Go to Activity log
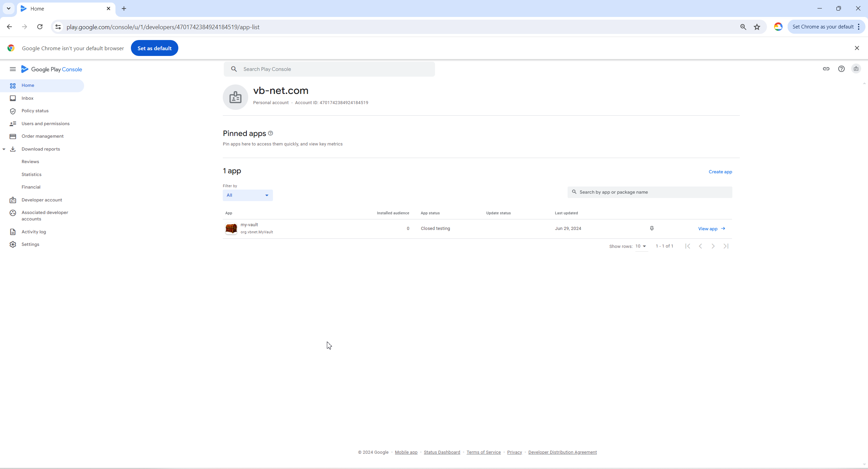868x469 pixels. 34,232
